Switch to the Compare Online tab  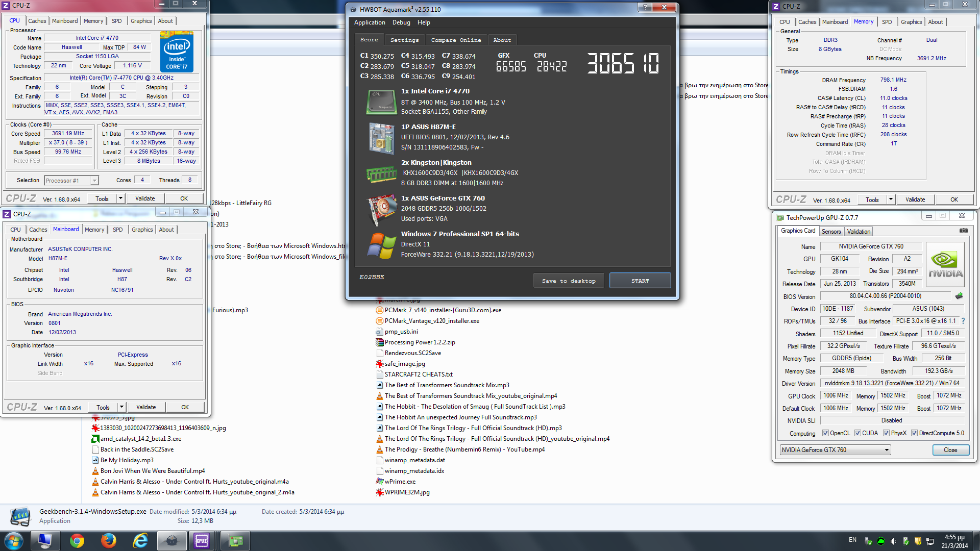456,40
